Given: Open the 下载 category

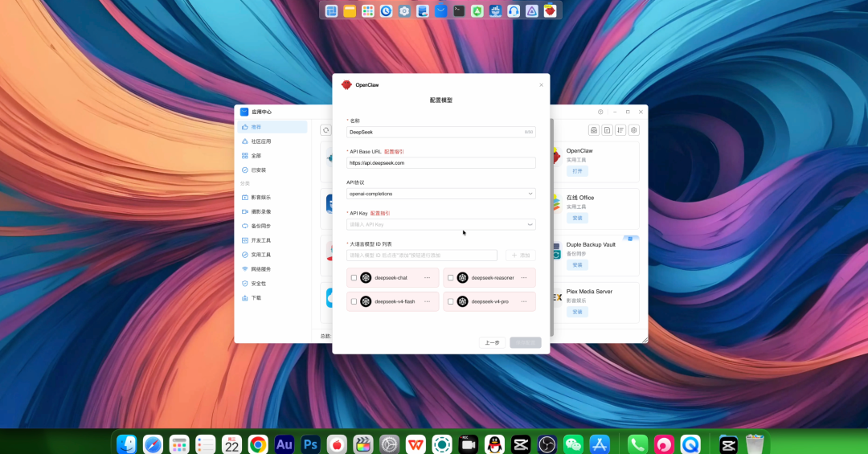Looking at the screenshot, I should point(272,298).
